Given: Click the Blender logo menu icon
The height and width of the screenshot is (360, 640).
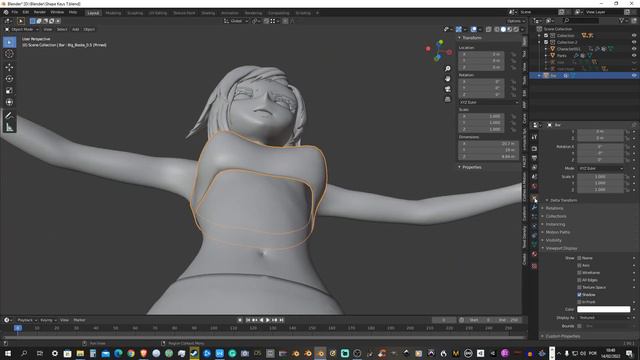Looking at the screenshot, I should [x=6, y=12].
